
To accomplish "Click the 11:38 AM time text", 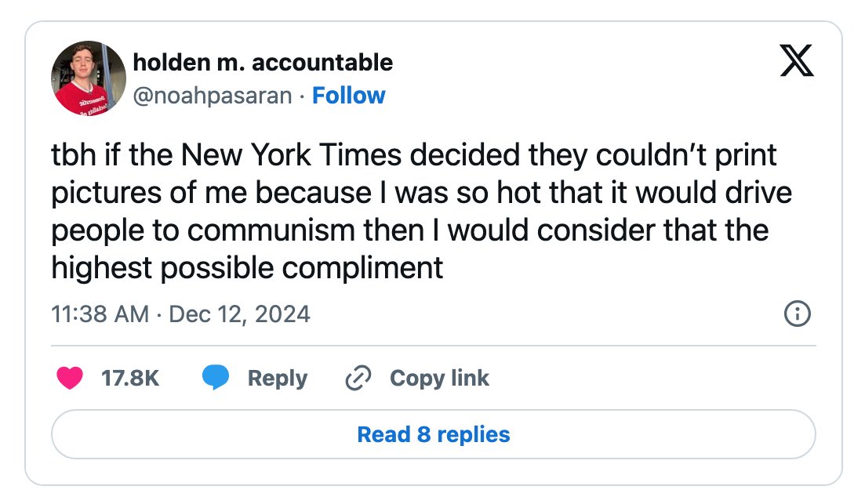I will (x=100, y=314).
